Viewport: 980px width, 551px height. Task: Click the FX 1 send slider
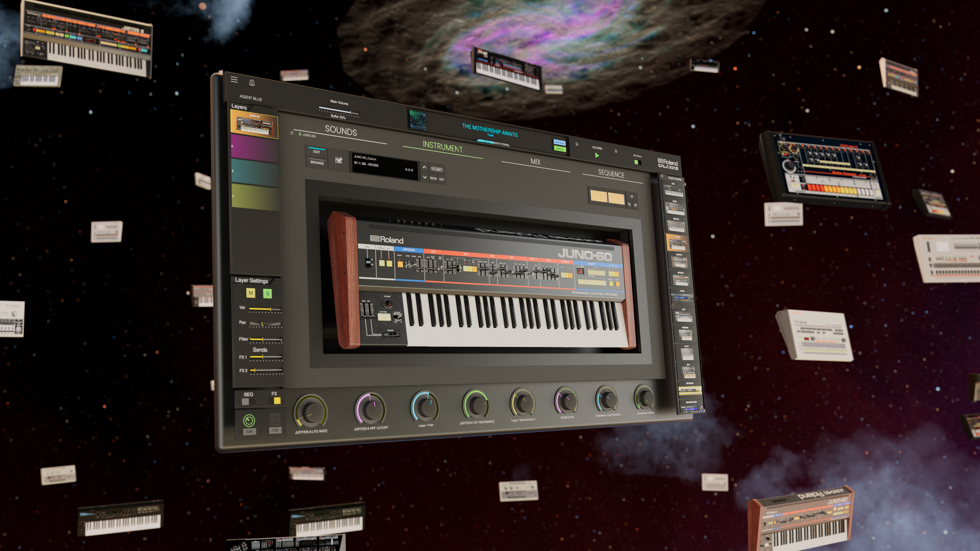coord(266,357)
